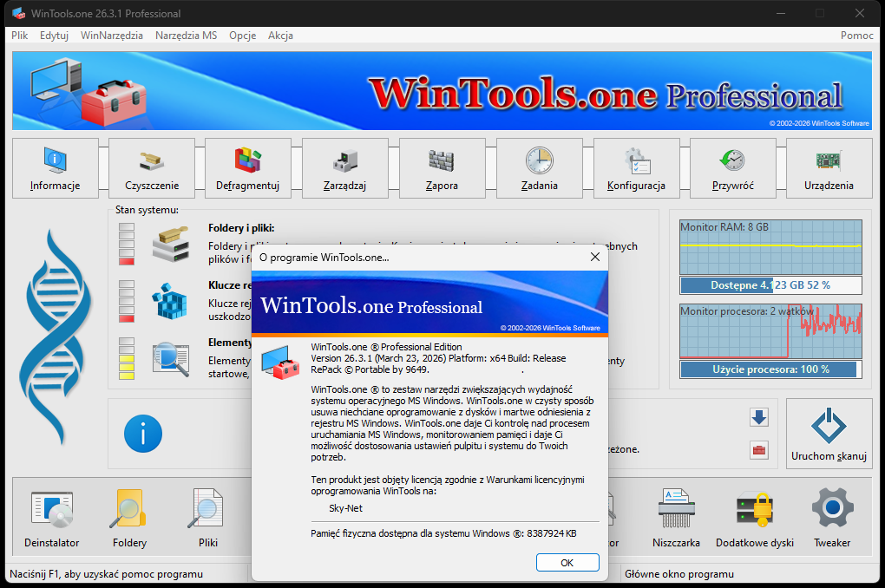Open the Tweaker tool
885x588 pixels.
pos(832,518)
